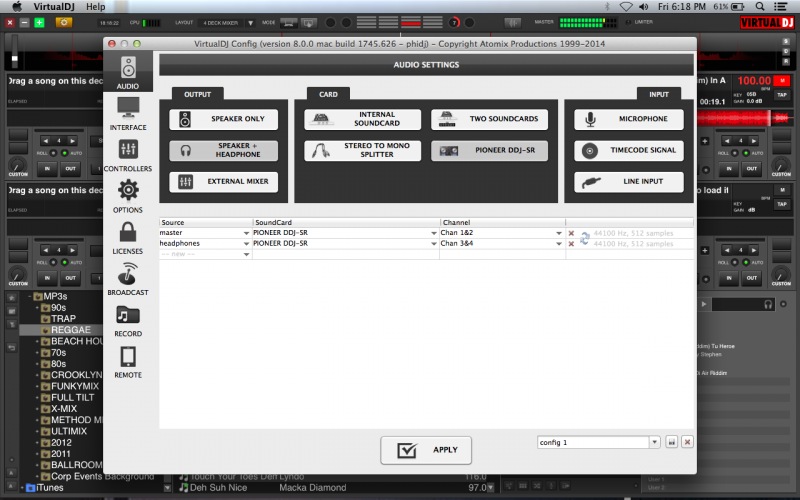Open the VirtualDJ menu
This screenshot has width=800, height=500.
point(55,7)
